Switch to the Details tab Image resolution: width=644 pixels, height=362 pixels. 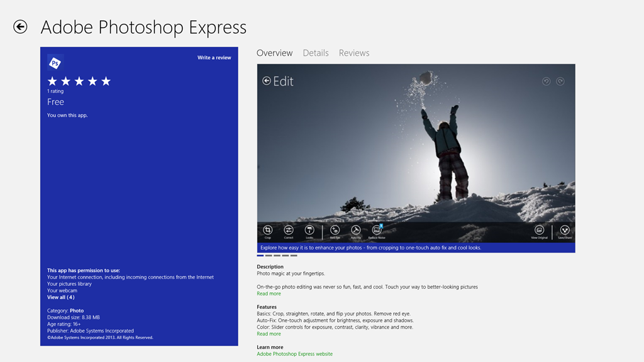pyautogui.click(x=316, y=53)
